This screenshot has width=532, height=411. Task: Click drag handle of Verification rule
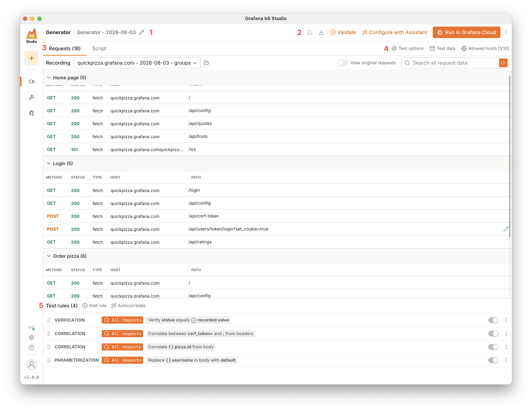pyautogui.click(x=49, y=320)
